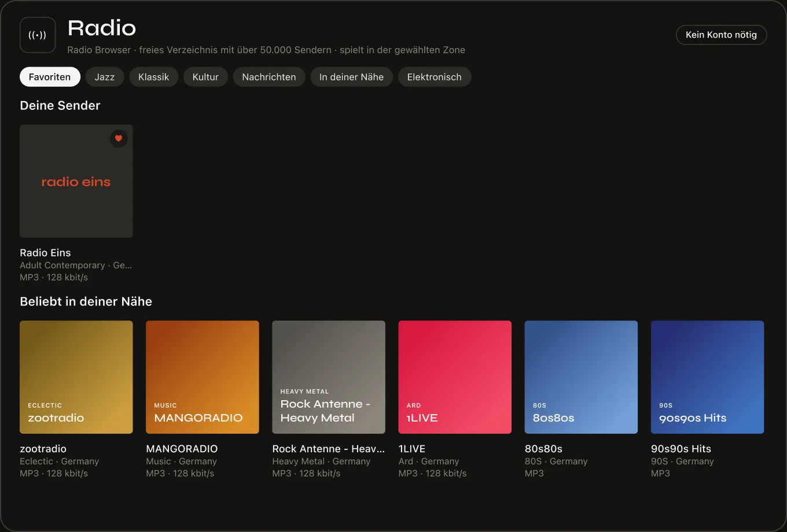Show the Kultur stations

pos(205,77)
